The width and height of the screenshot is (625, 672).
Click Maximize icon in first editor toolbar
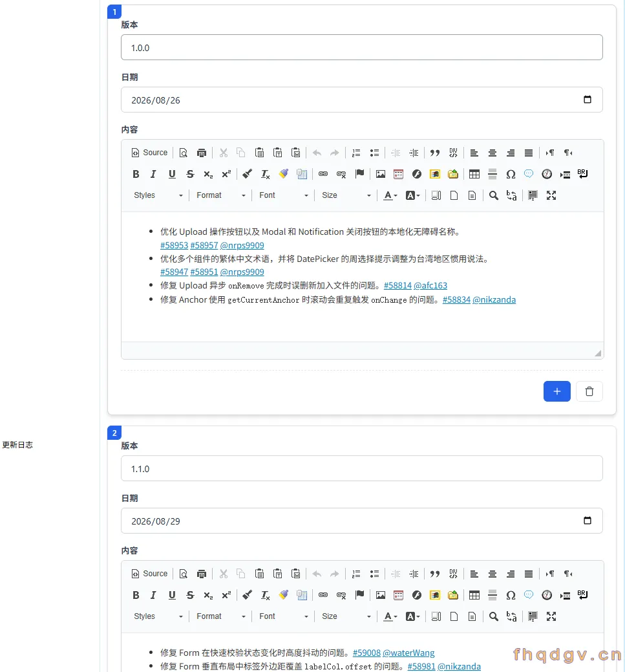tap(551, 195)
